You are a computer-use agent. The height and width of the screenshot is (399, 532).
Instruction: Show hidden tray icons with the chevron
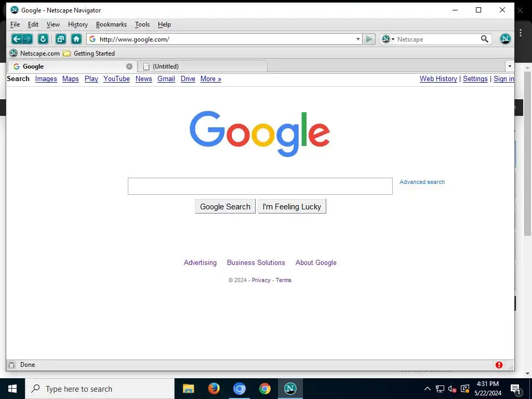(x=428, y=389)
